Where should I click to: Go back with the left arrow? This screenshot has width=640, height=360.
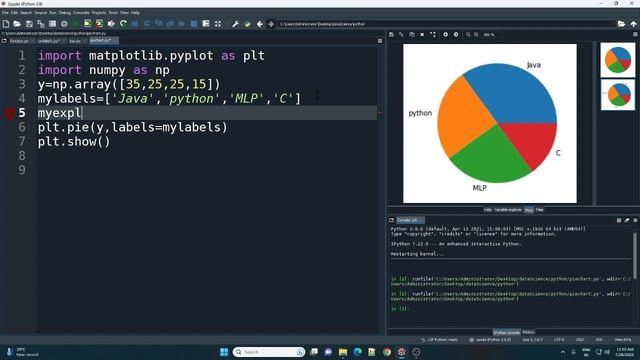(x=260, y=24)
